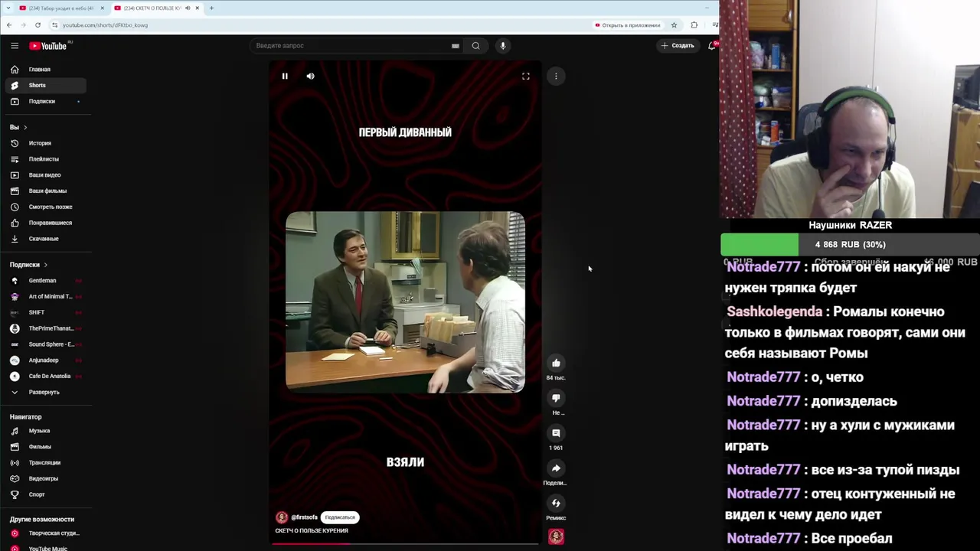980x551 pixels.
Task: Open Sound Sphere channel subscription
Action: pos(46,344)
